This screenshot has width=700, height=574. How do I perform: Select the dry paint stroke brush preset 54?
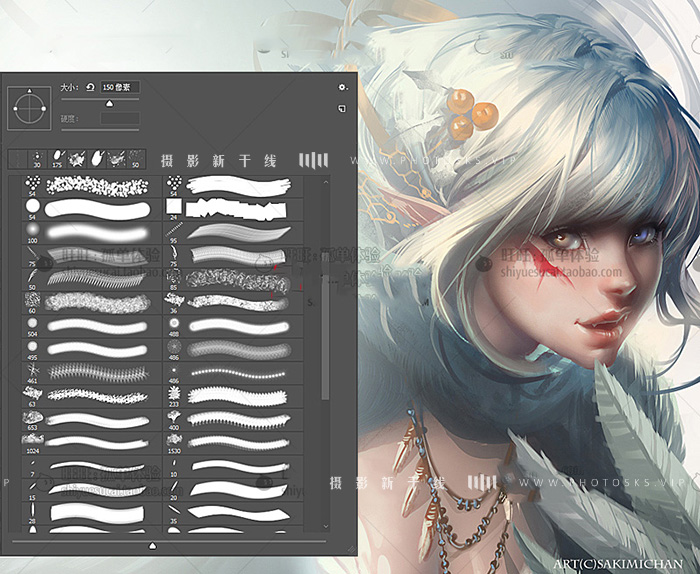coord(233,187)
